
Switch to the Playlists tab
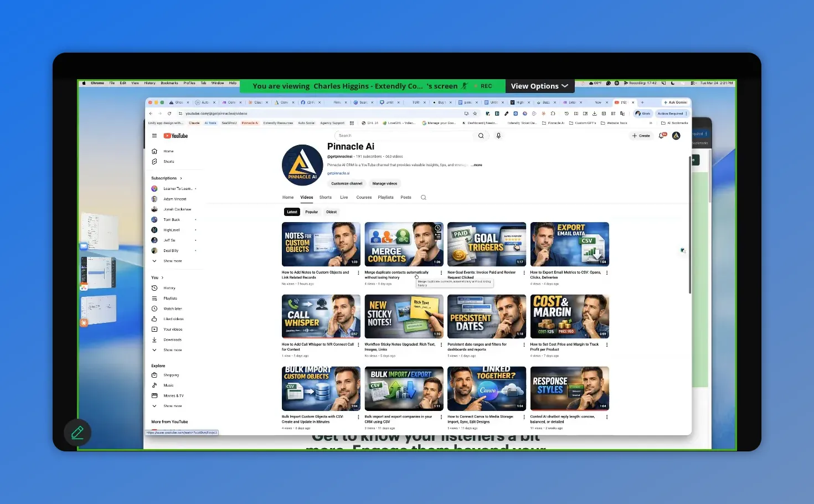(385, 197)
